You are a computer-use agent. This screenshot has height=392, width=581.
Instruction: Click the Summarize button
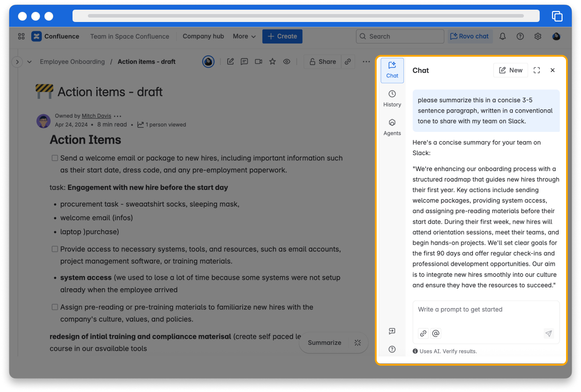[x=324, y=343]
